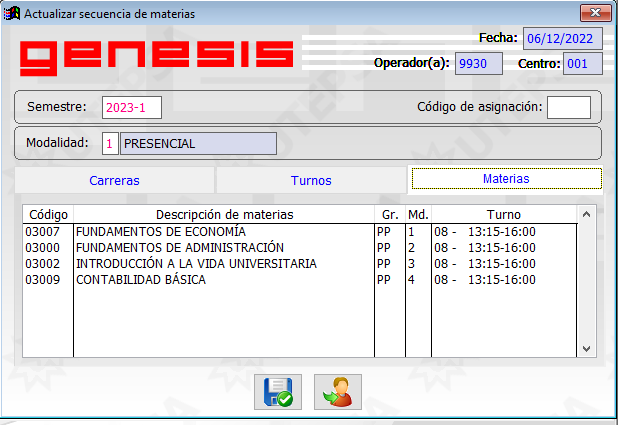Select FUNDAMENTOS DE ADMINISTRACIÓN row description
The image size is (618, 425).
point(180,248)
